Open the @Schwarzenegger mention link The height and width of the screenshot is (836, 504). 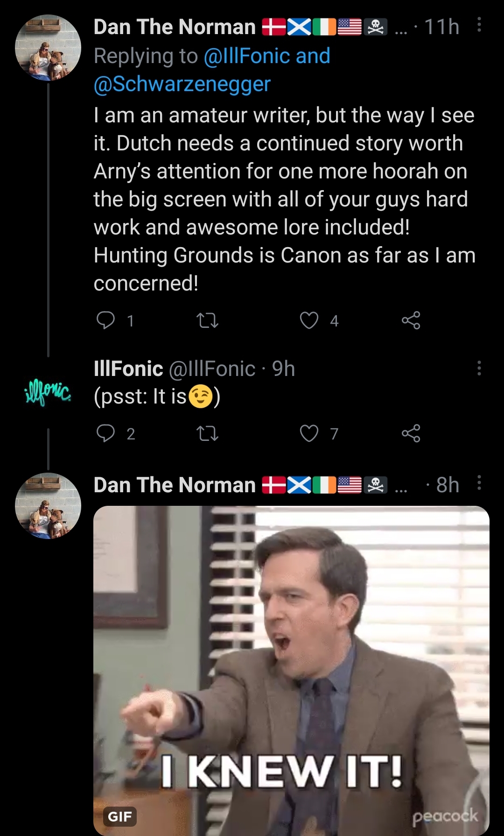(x=182, y=84)
